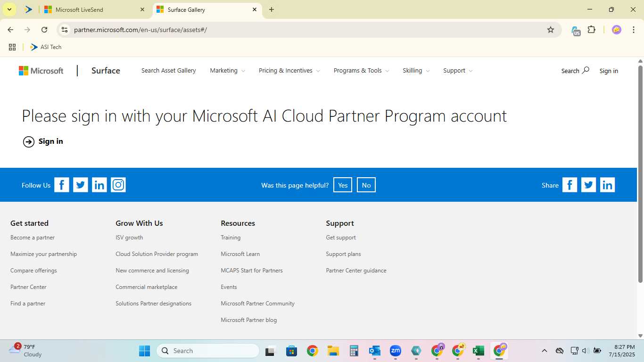Open Calculator from taskbar
Viewport: 644px width, 362px height.
coord(354,351)
